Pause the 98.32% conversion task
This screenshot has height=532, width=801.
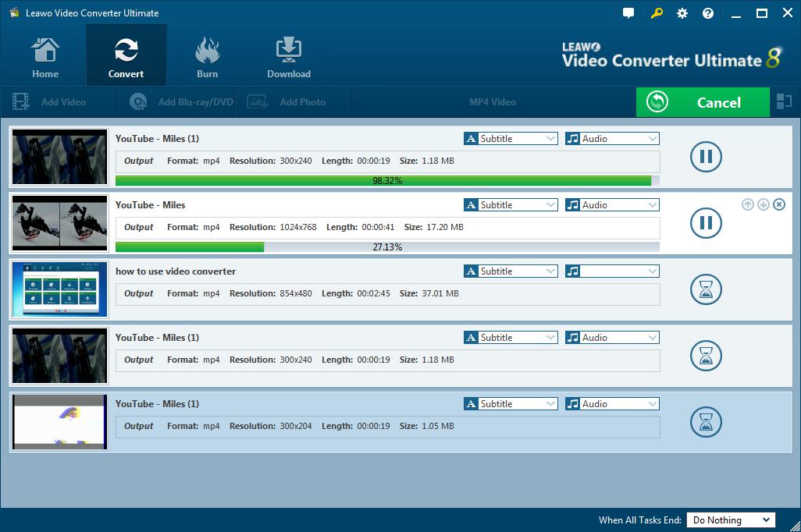pos(706,156)
